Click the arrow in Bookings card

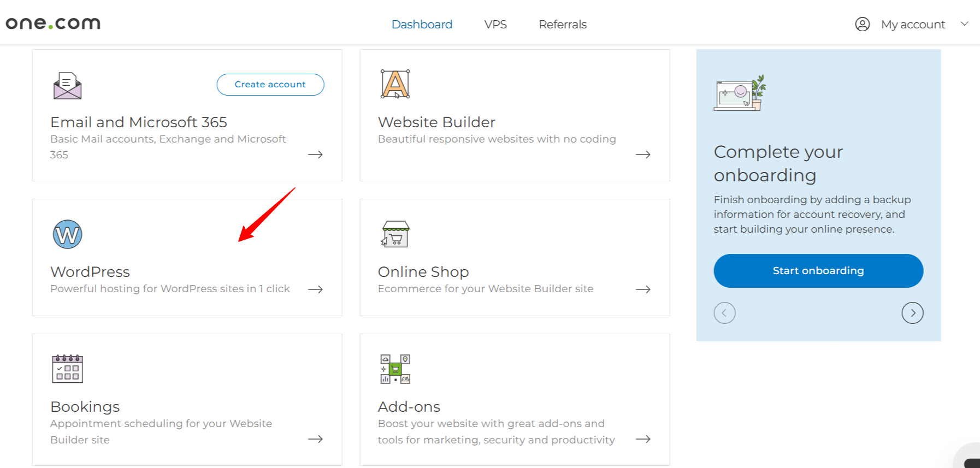(315, 439)
